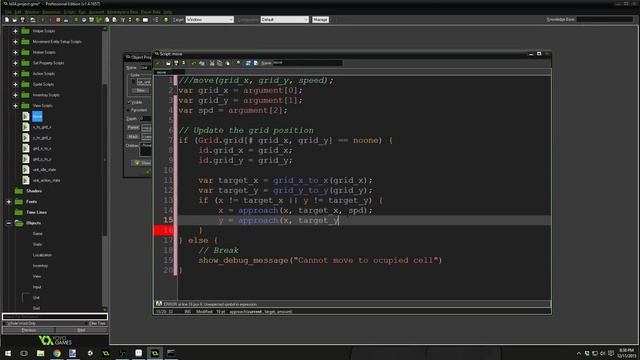Screen dimensions: 640x360
Task: Click Parent button in Object Properties
Action: [133, 128]
